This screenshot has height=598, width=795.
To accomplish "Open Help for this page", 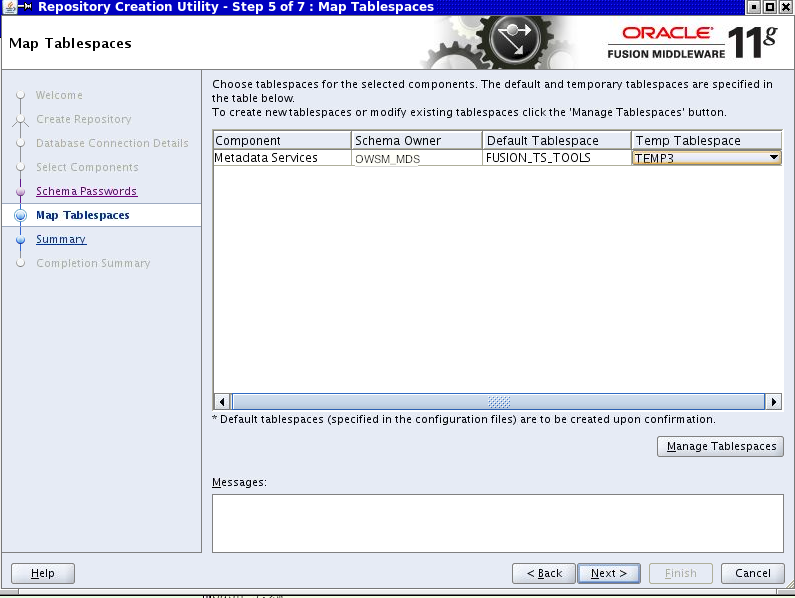I will [43, 573].
